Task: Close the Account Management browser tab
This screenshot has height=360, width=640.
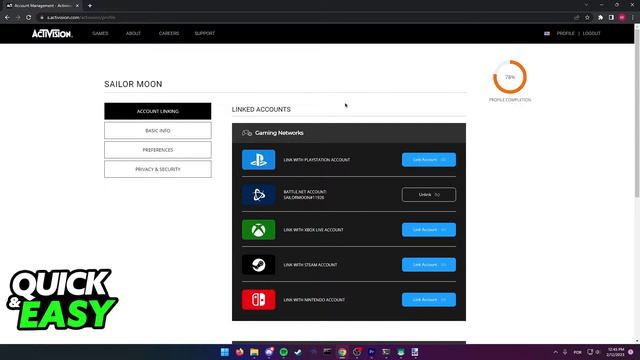Action: pos(77,6)
